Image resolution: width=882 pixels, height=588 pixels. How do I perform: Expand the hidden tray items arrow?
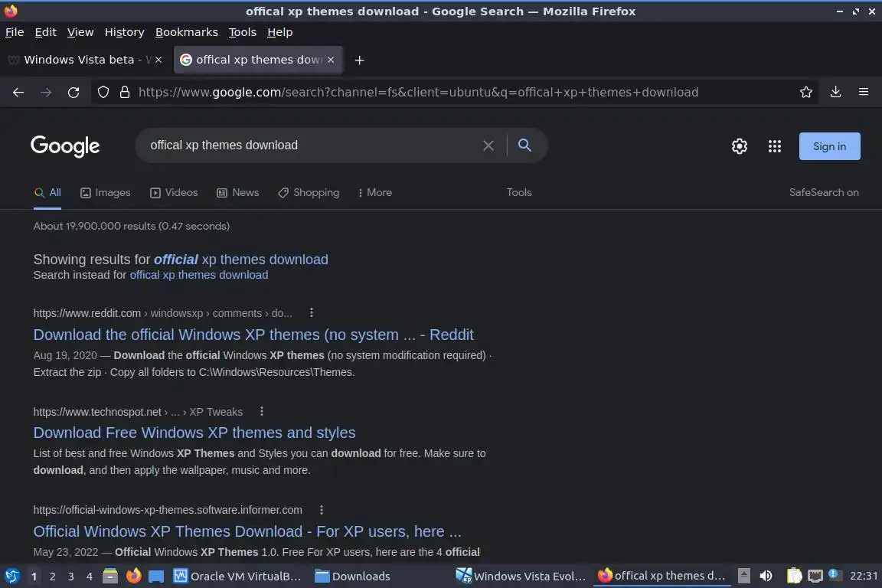(743, 577)
